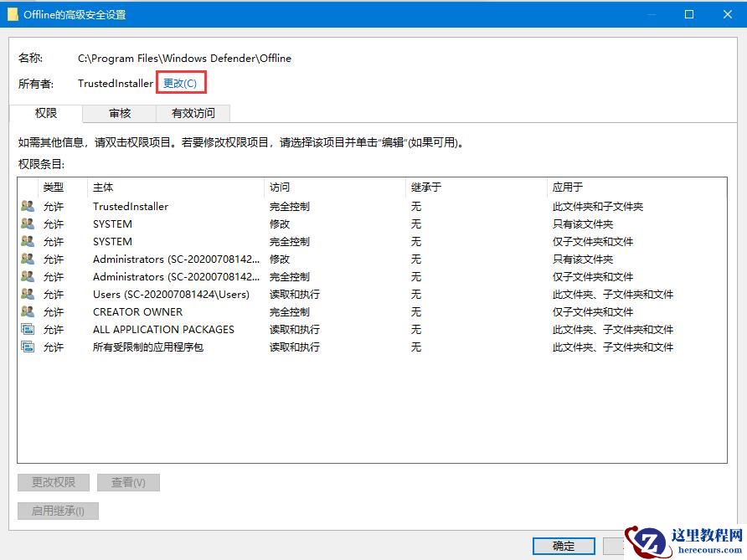The image size is (747, 560).
Task: Enable inheritance via 启用继承(I) button
Action: (58, 511)
